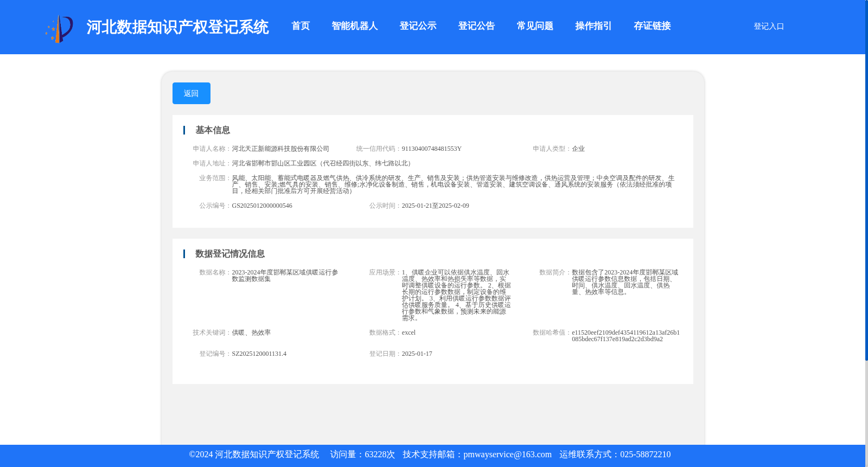Click the 数据登记情况信息 section heading
The image size is (868, 467).
click(x=230, y=254)
